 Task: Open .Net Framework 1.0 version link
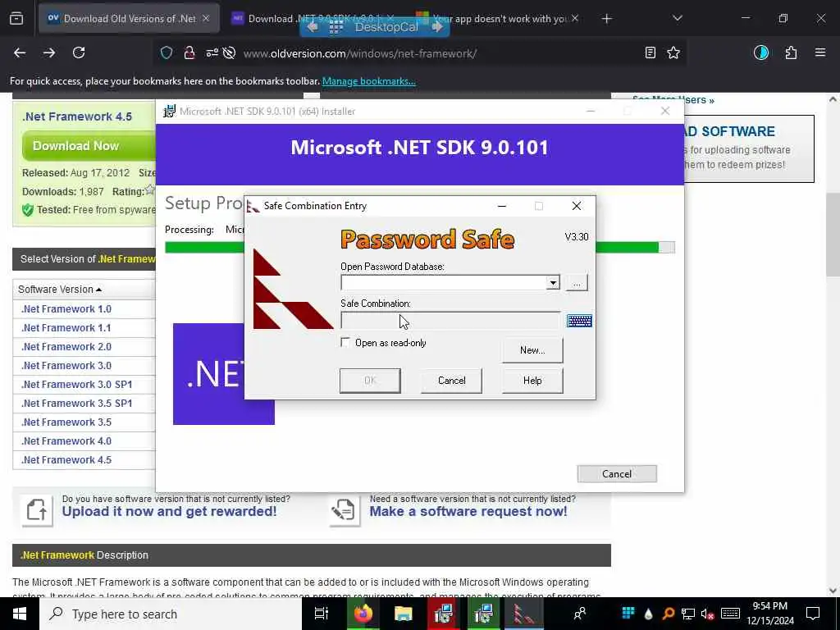[66, 308]
